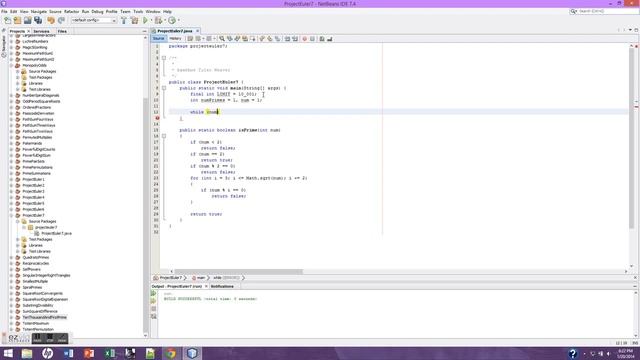This screenshot has height=360, width=640.
Task: Select Source Packages under MonopolyOdds
Action: click(42, 71)
